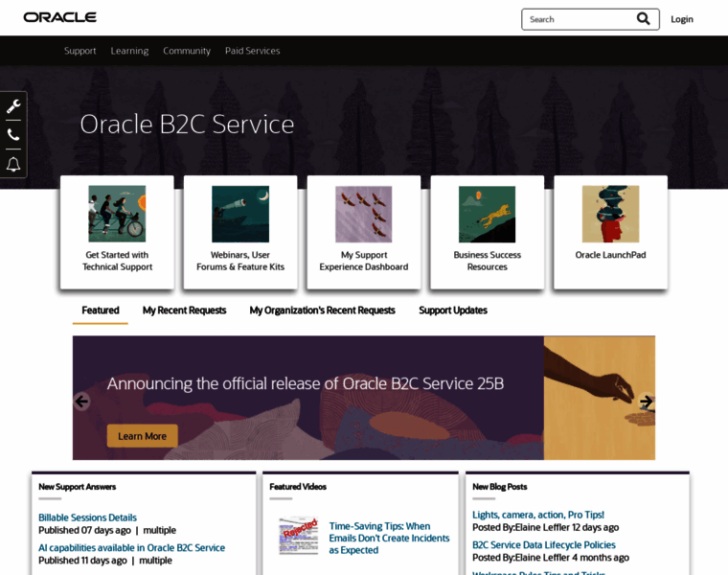
Task: Click the Featured Videos heading
Action: pos(298,487)
